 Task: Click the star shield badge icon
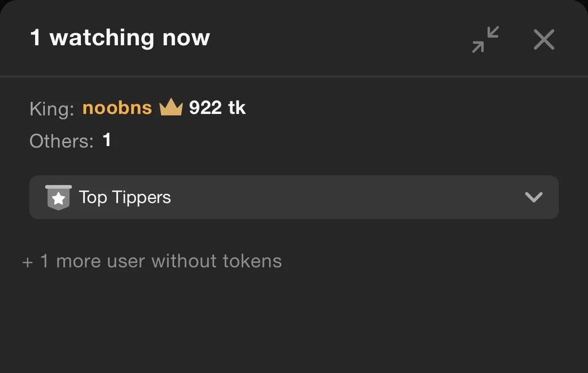click(x=59, y=197)
